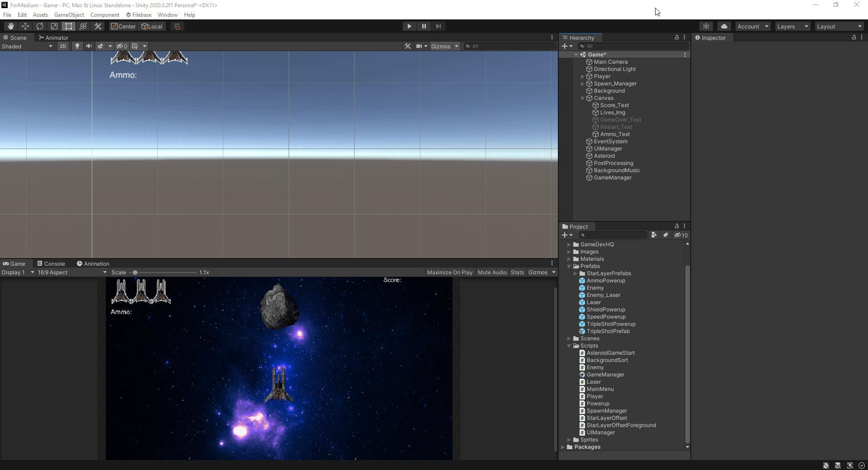Select the Scale tool

pos(54,26)
